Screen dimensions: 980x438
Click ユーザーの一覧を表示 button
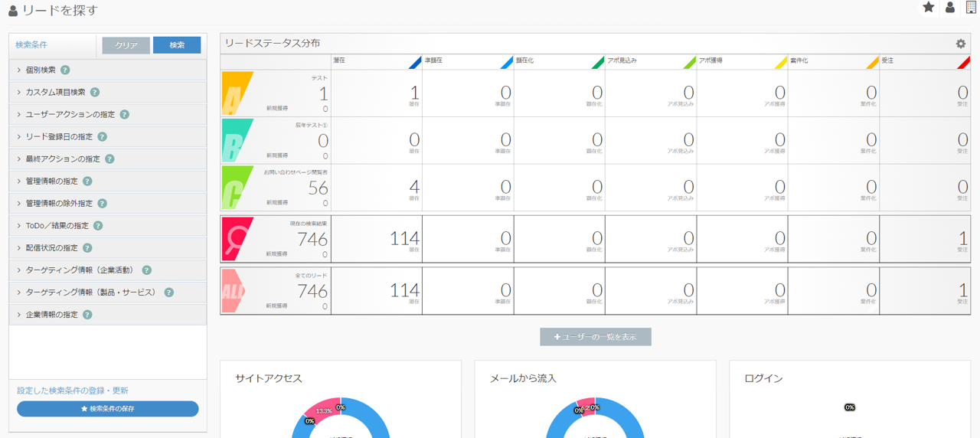596,337
